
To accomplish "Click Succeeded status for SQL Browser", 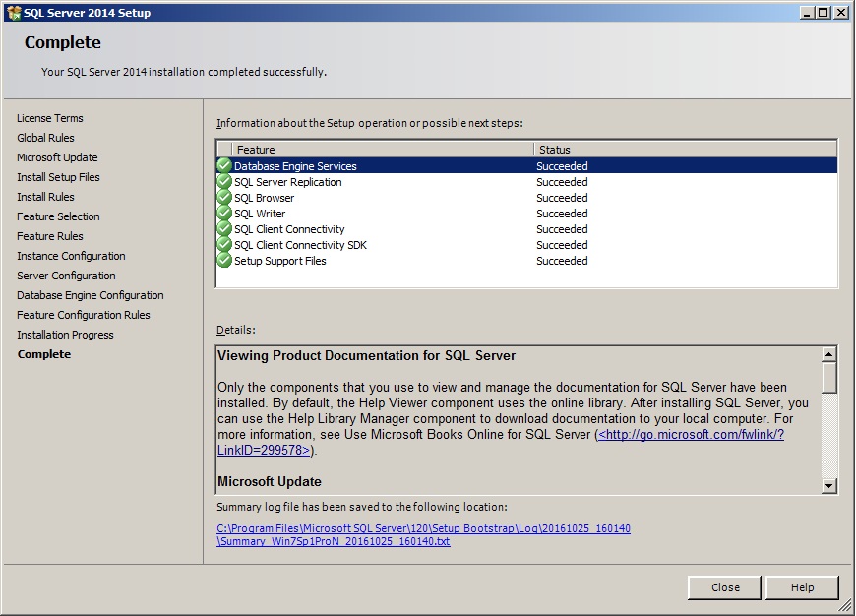I will pos(562,198).
